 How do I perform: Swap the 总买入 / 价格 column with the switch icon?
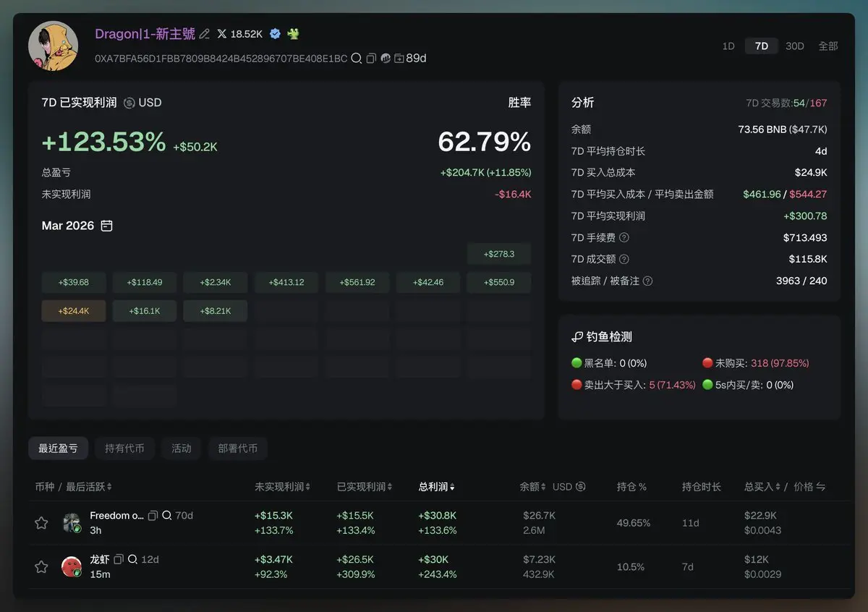pyautogui.click(x=821, y=487)
